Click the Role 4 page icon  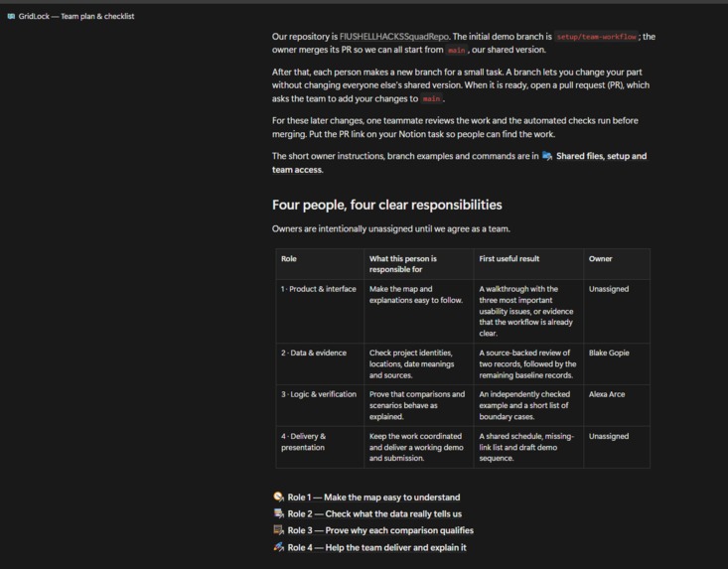[278, 547]
